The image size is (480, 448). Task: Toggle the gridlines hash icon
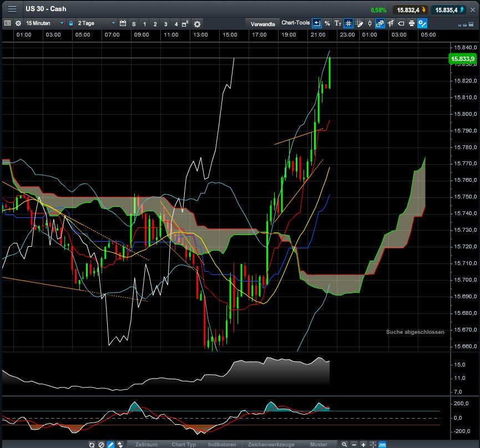pos(348,23)
